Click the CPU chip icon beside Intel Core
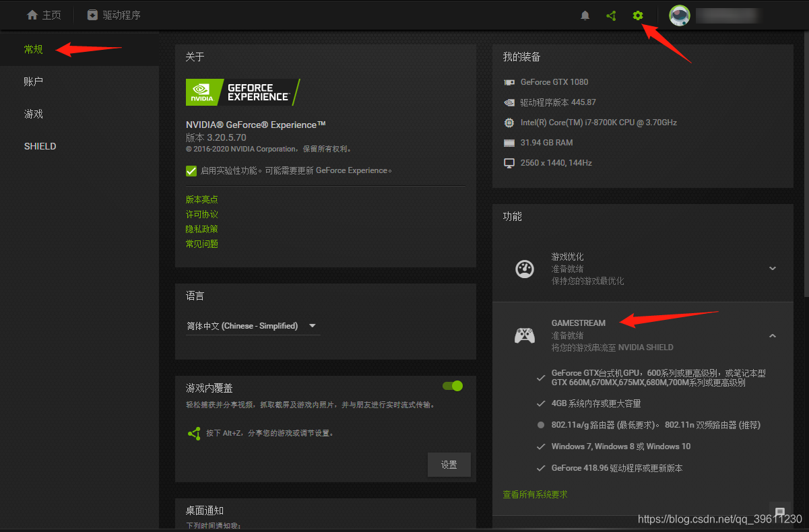Image resolution: width=809 pixels, height=532 pixels. pyautogui.click(x=509, y=123)
